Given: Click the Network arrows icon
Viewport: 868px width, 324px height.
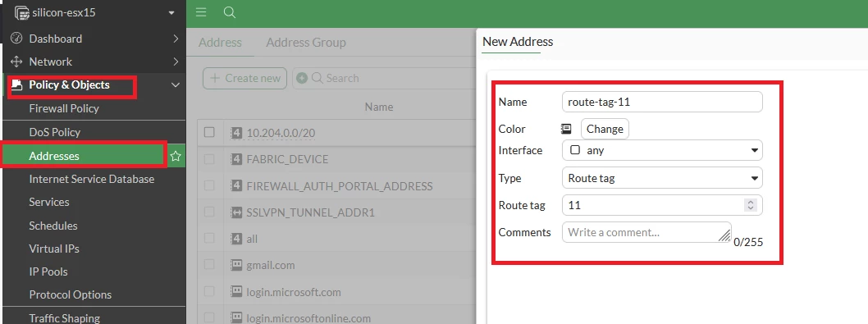Looking at the screenshot, I should 16,62.
